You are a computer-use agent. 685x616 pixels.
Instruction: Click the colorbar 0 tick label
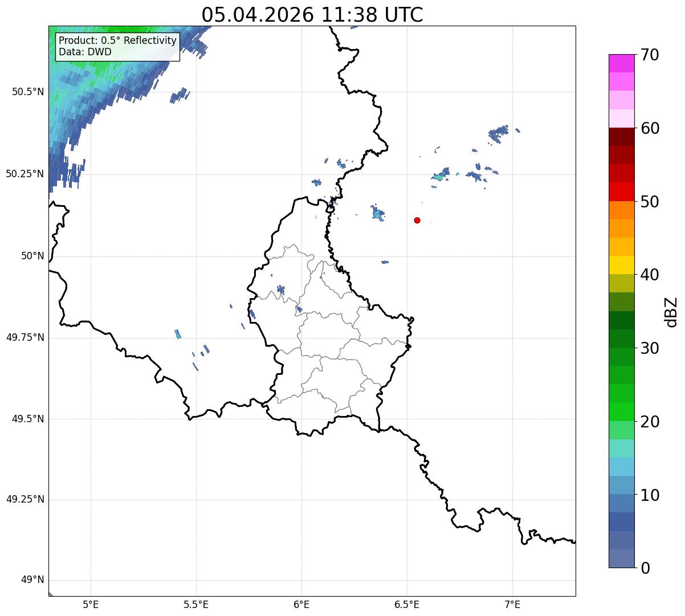coord(645,568)
